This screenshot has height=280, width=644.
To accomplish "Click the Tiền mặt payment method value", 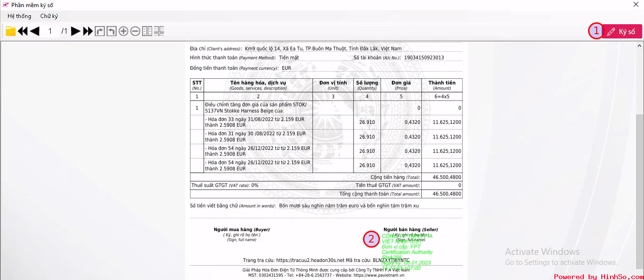I will coord(289,58).
